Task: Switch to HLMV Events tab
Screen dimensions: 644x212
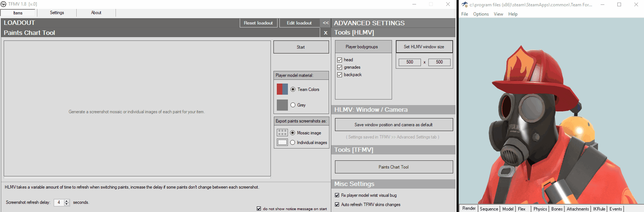Action: 616,209
